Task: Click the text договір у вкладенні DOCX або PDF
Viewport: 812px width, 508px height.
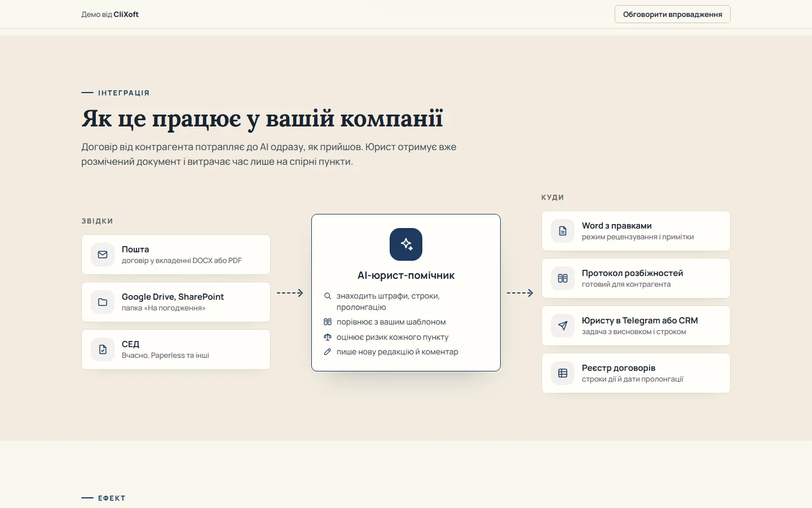Action: click(182, 261)
